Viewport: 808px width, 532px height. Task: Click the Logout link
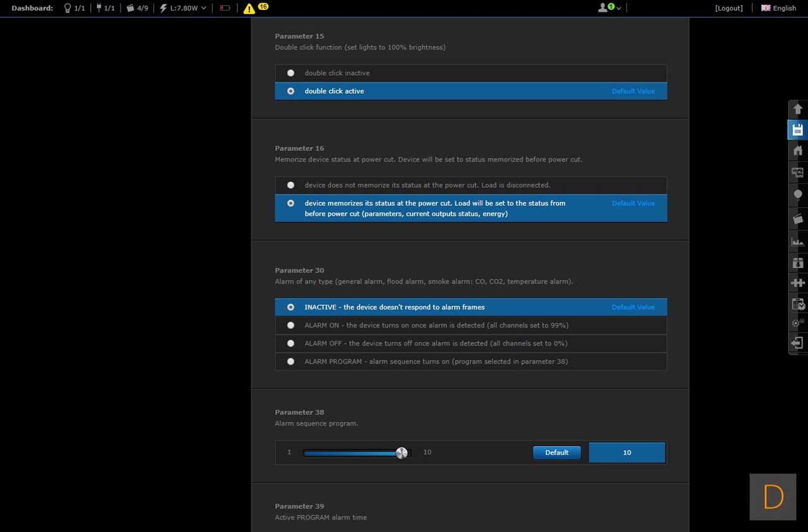[x=728, y=8]
